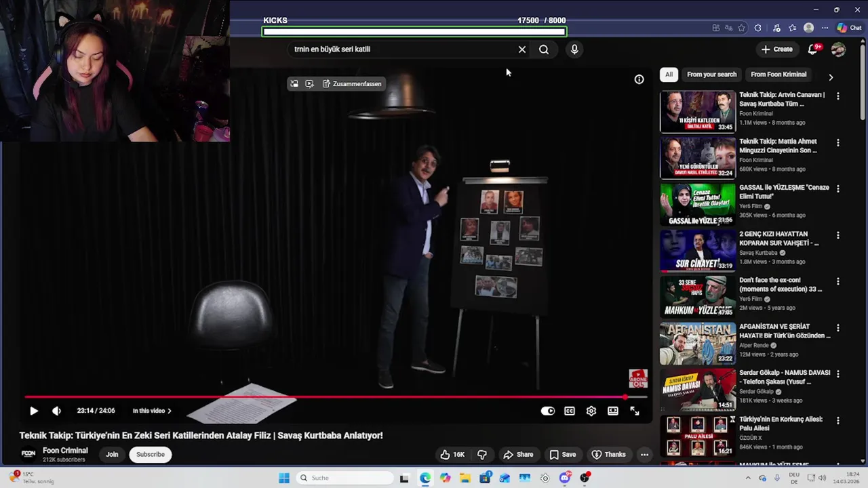Click the video info card icon
Screen dimensions: 868x488
pyautogui.click(x=639, y=79)
